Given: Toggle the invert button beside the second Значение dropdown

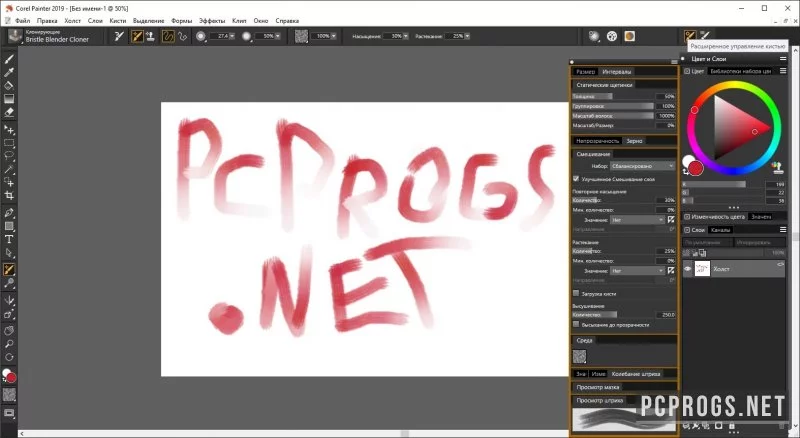Looking at the screenshot, I should tap(671, 271).
